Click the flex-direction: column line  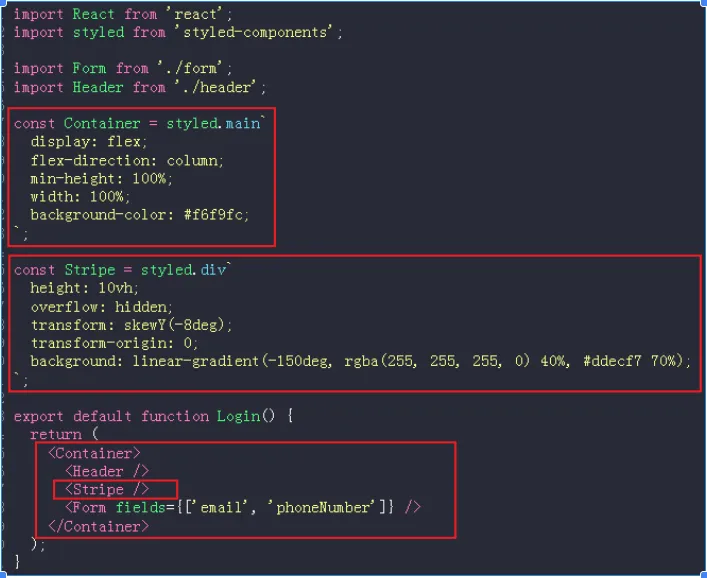tap(127, 160)
